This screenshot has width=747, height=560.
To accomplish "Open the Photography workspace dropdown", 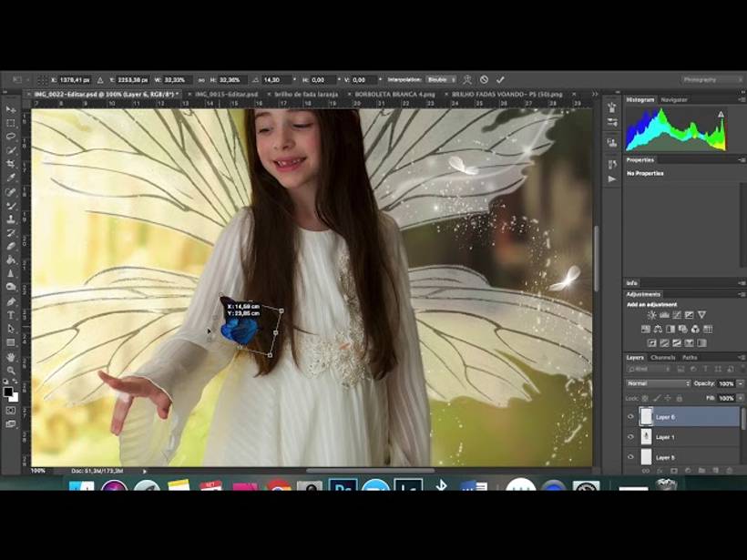I will (x=705, y=80).
